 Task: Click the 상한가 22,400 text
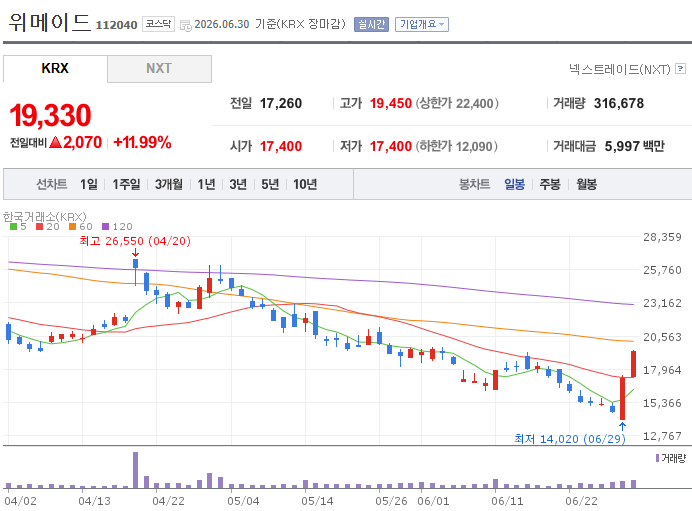[457, 103]
